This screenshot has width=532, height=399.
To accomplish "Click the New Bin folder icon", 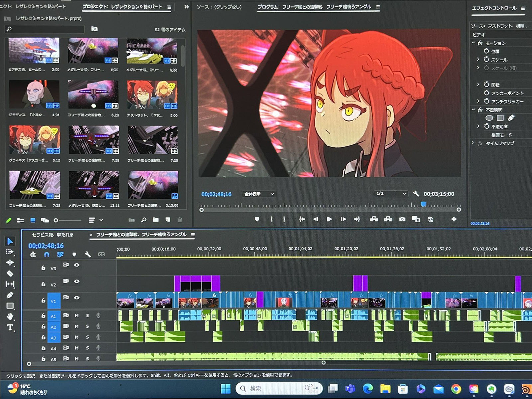I will point(156,220).
